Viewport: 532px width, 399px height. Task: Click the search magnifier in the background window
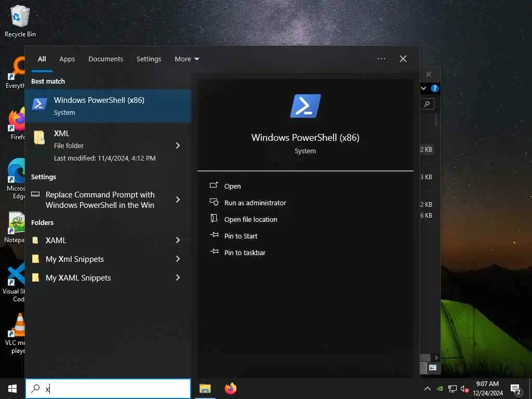pyautogui.click(x=427, y=104)
